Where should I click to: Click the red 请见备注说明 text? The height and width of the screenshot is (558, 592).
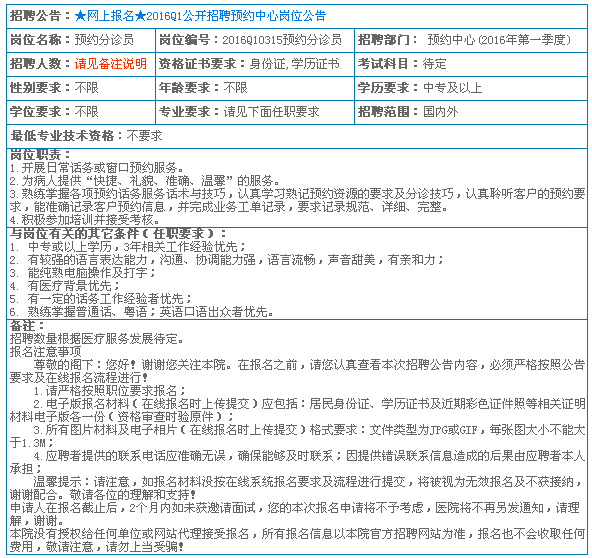pos(110,64)
